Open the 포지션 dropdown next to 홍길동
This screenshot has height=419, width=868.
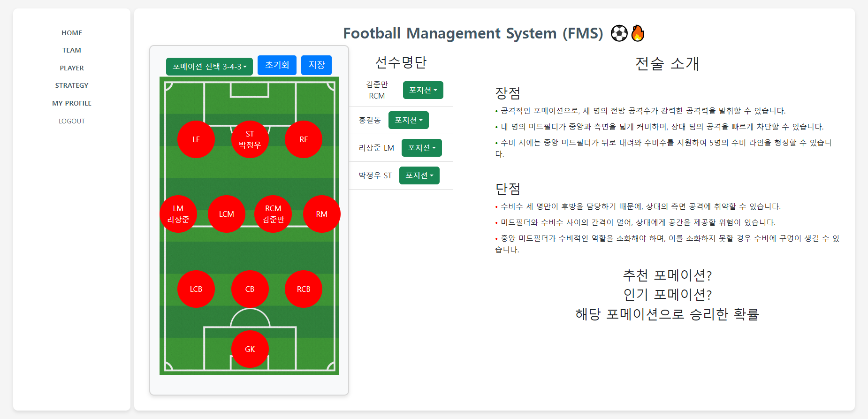pos(408,120)
